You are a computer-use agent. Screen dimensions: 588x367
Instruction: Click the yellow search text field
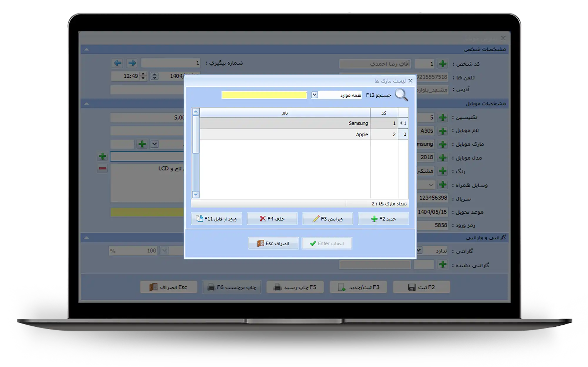pos(264,95)
